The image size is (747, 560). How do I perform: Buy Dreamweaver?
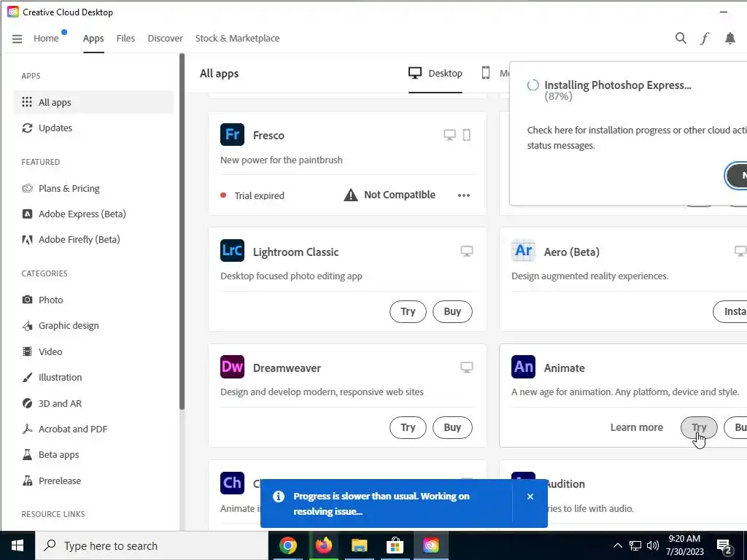click(x=452, y=427)
